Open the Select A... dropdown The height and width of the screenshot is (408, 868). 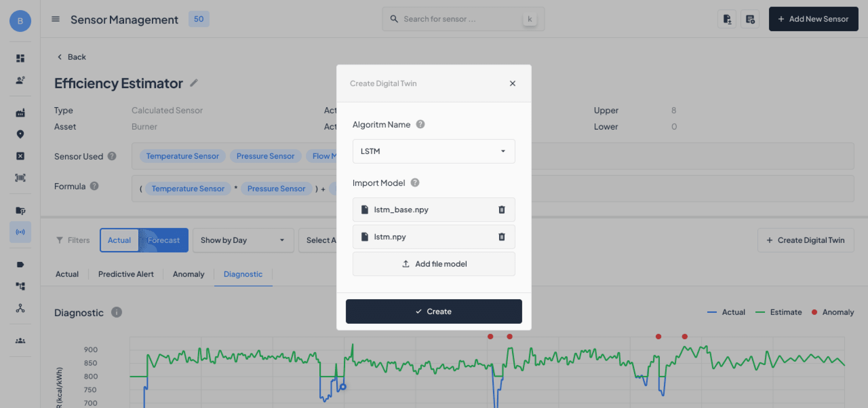(x=318, y=240)
